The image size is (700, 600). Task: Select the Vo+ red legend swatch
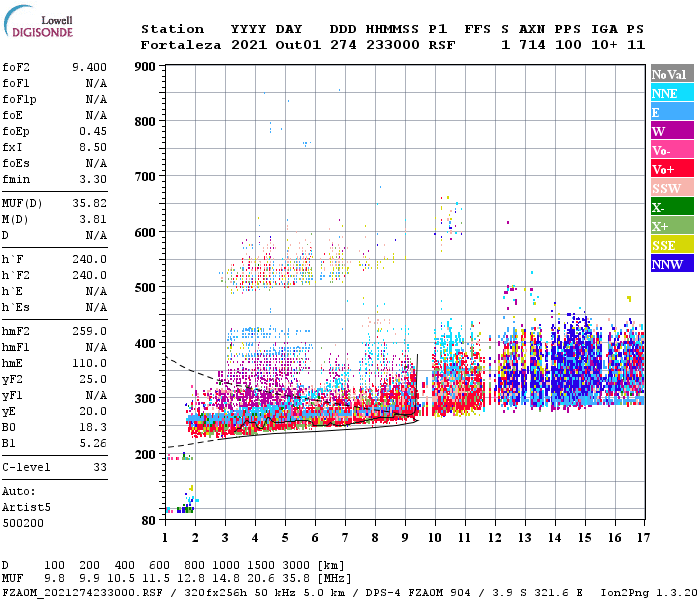[x=672, y=169]
